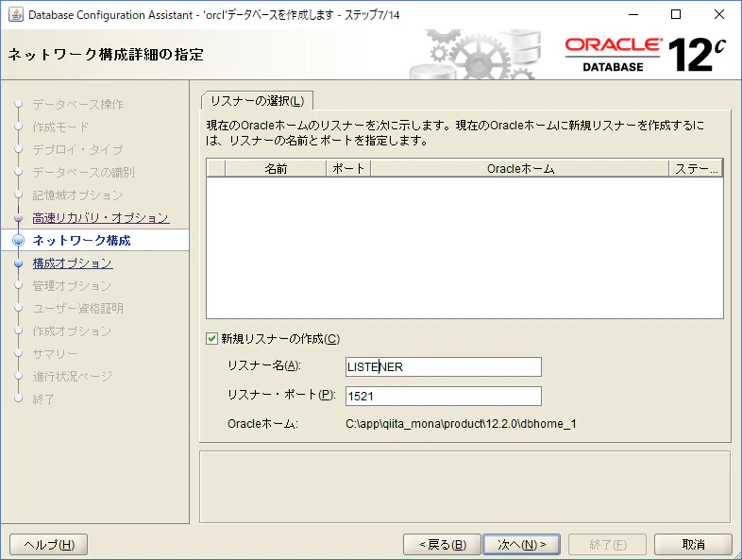742x560 pixels.
Task: Click the Oracle home path text
Action: (x=461, y=424)
